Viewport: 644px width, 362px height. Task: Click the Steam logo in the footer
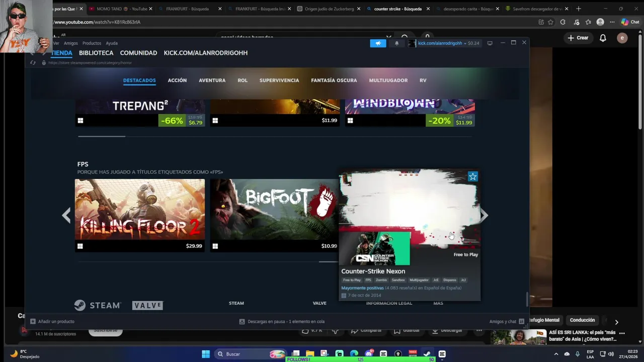98,305
